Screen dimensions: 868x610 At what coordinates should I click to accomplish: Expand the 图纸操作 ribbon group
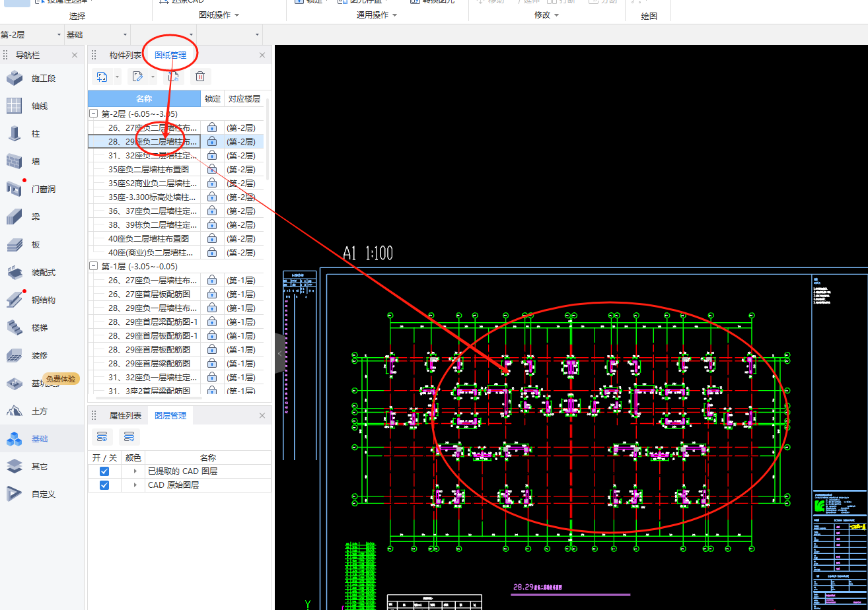click(x=219, y=15)
